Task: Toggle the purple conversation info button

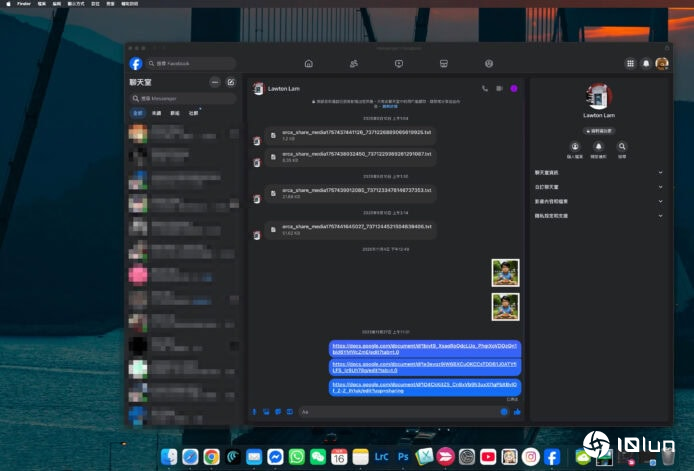Action: click(514, 88)
